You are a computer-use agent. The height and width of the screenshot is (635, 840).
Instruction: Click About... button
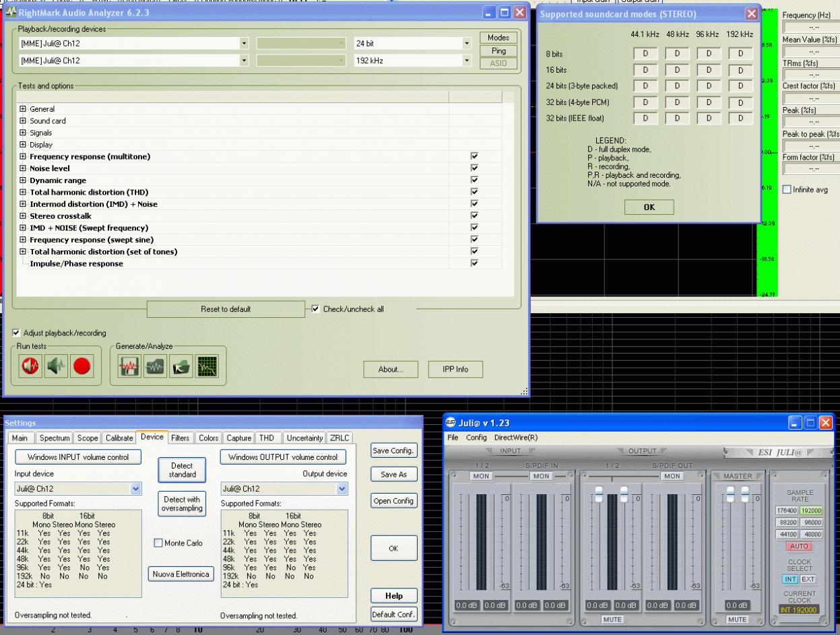coord(391,369)
